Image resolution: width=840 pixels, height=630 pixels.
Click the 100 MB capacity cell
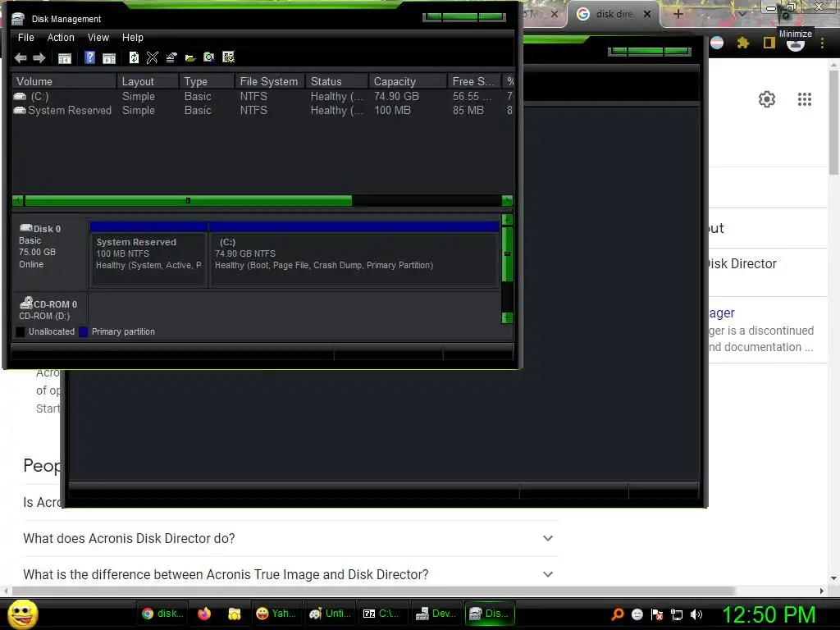[x=392, y=111]
